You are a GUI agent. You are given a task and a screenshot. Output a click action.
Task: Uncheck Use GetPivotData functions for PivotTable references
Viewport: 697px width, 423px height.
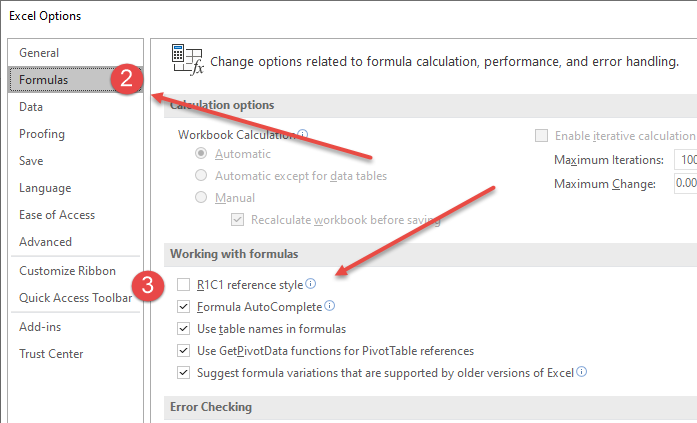tap(184, 351)
